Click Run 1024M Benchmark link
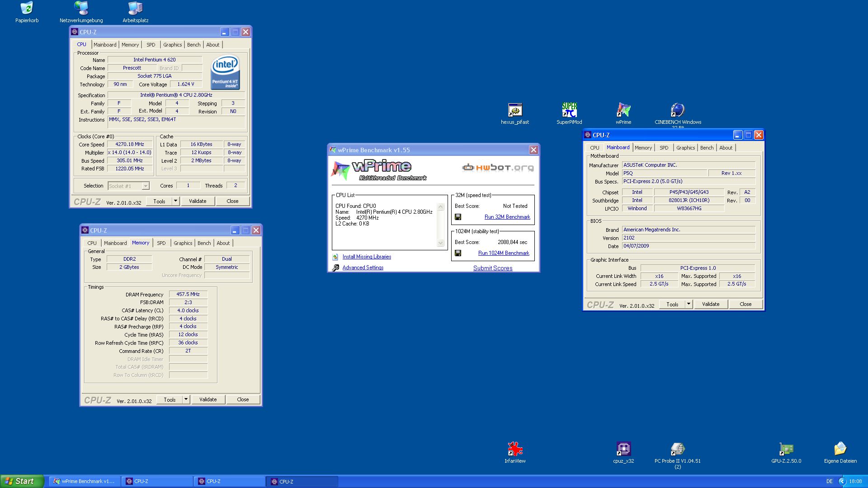 (504, 253)
